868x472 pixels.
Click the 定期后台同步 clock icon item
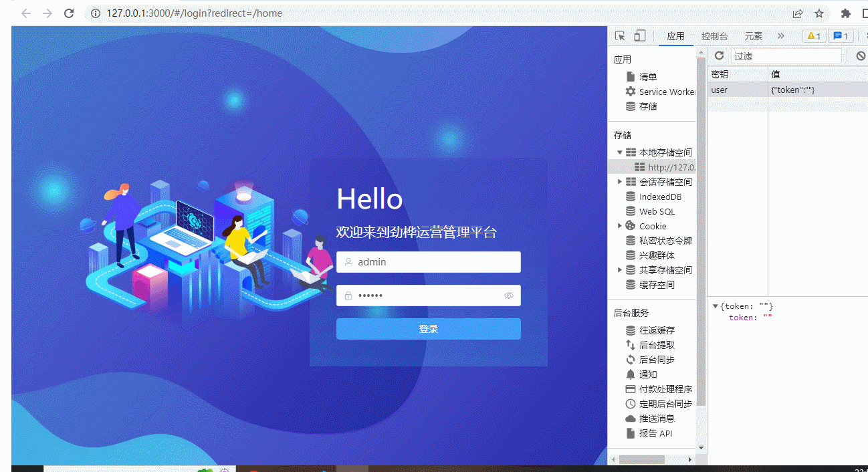click(664, 403)
